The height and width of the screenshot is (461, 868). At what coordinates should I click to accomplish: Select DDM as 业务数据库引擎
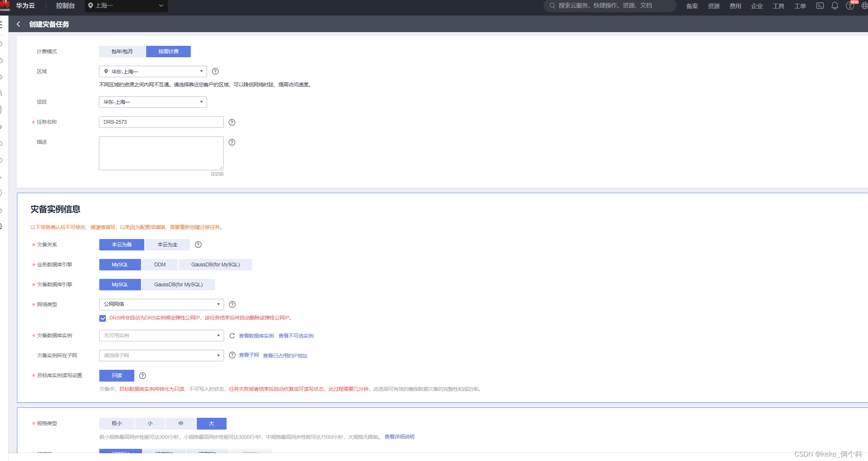(x=159, y=264)
